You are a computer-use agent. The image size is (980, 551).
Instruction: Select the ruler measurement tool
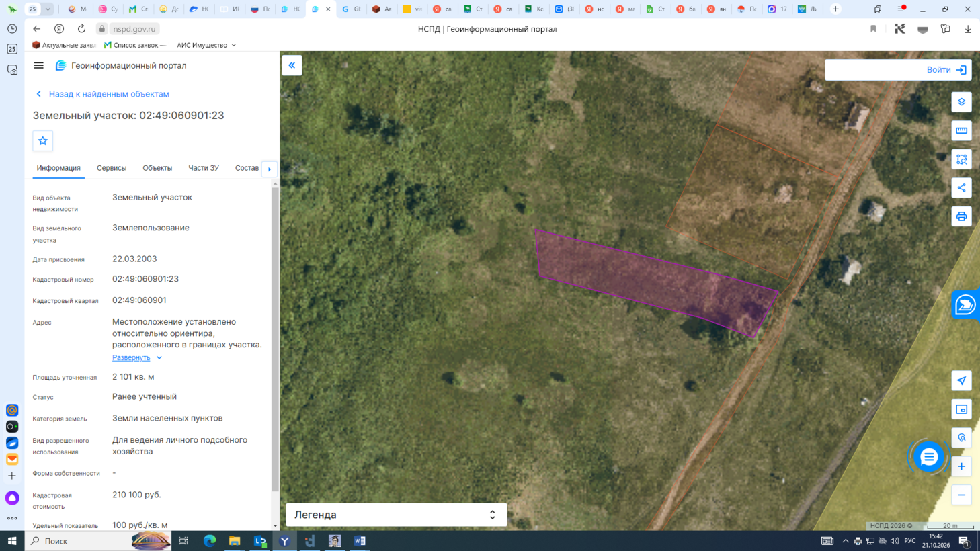[x=961, y=130]
